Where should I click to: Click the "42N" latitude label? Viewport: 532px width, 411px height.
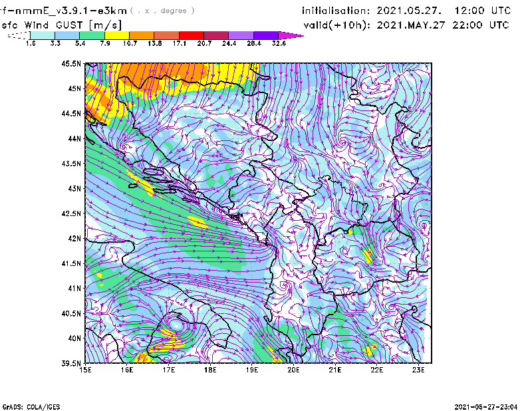pos(74,239)
